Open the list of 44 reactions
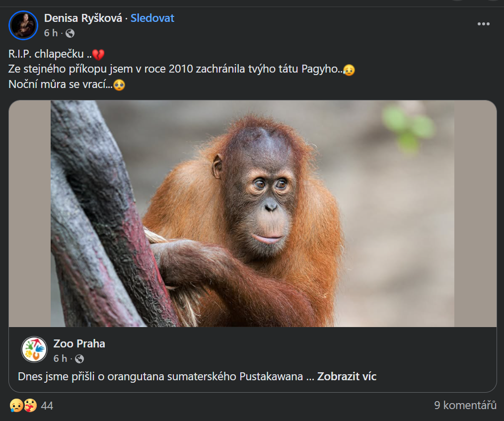504x421 pixels. [x=47, y=406]
